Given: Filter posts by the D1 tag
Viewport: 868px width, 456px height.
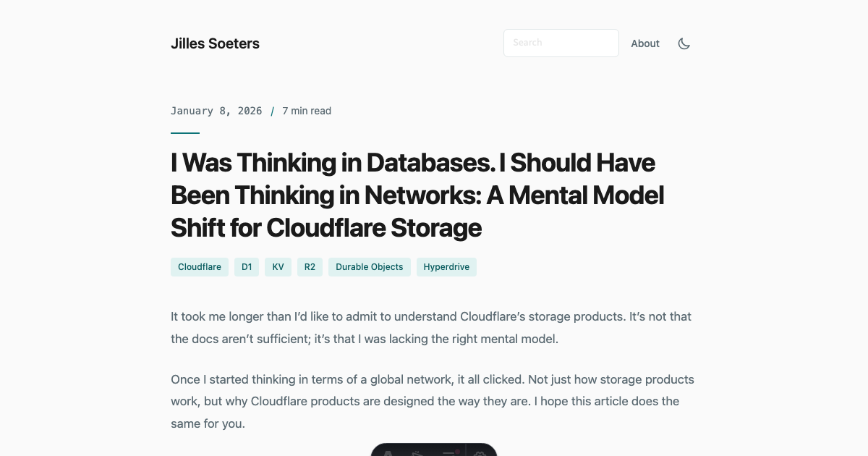Looking at the screenshot, I should click(247, 267).
